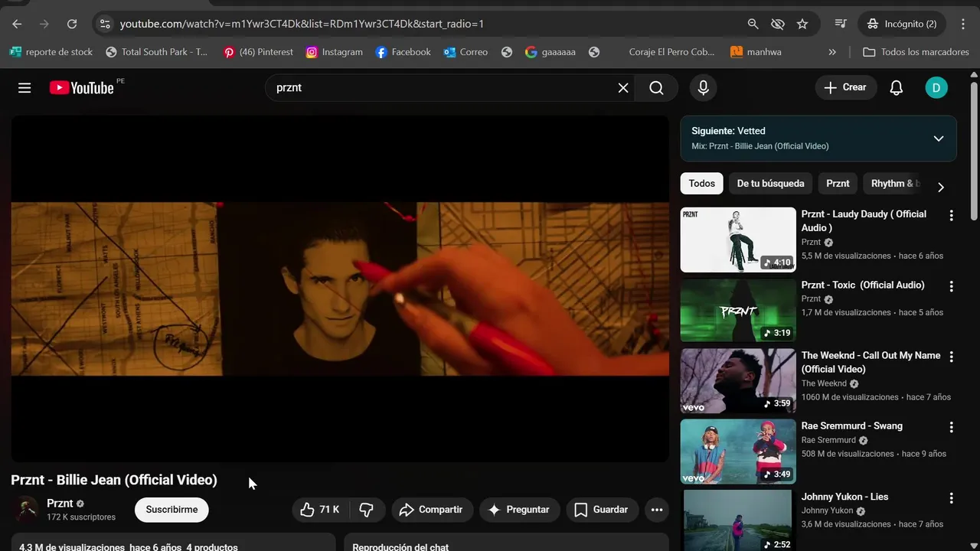Dislike the video with thumbs down

pos(367,510)
